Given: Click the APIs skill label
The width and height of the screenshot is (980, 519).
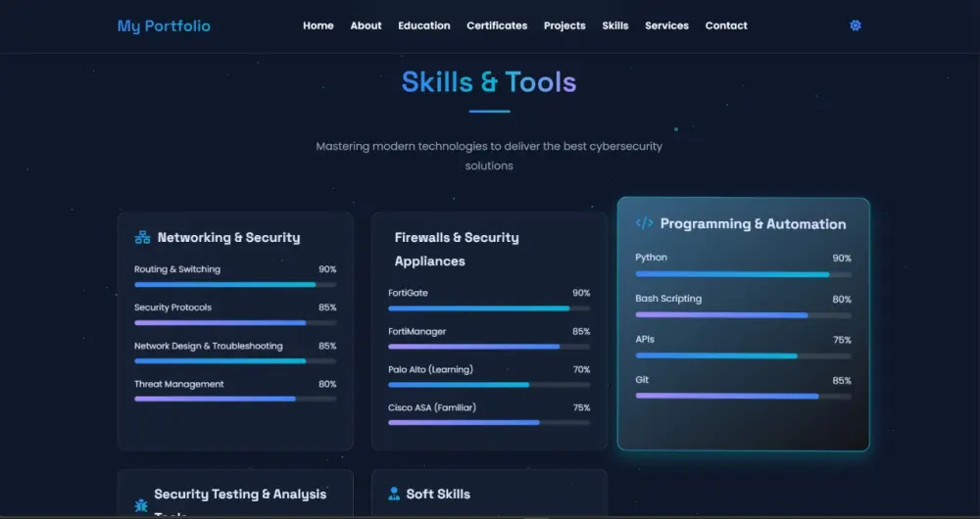Looking at the screenshot, I should pos(645,339).
